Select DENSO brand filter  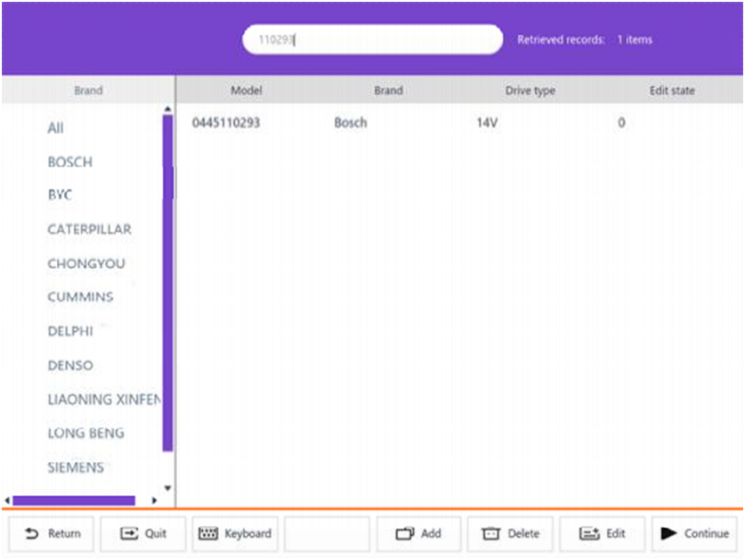click(69, 365)
